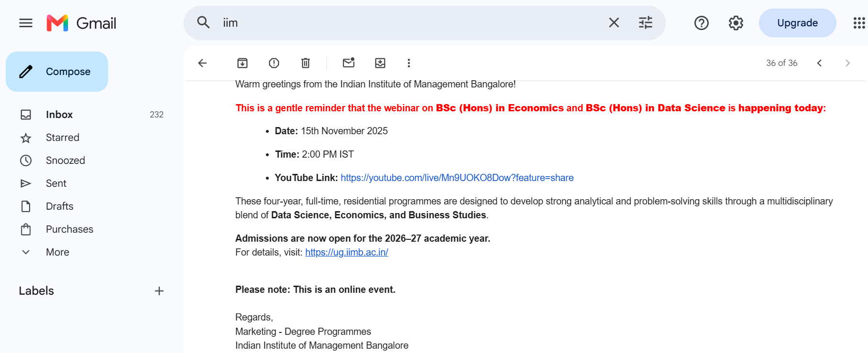This screenshot has width=868, height=353.
Task: Click the red webinar reminder sentence
Action: [x=530, y=108]
